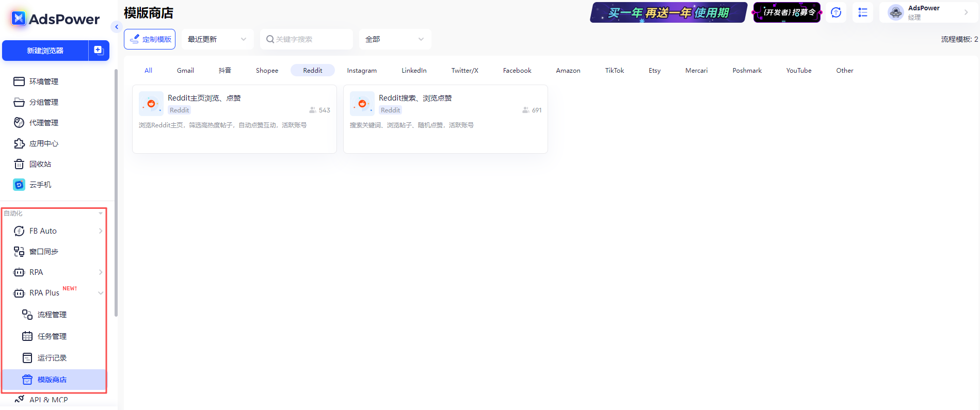Select the Facebook category tab

point(517,70)
